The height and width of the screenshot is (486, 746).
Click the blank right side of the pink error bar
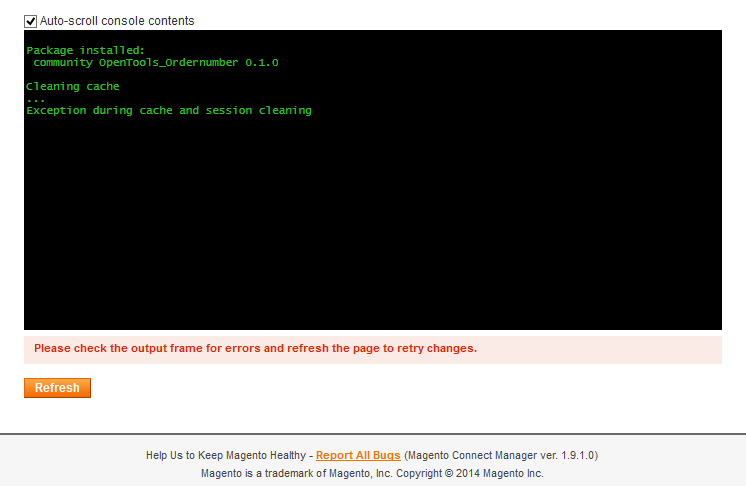pyautogui.click(x=620, y=349)
